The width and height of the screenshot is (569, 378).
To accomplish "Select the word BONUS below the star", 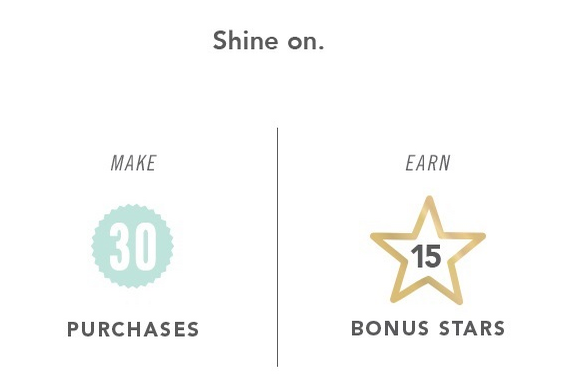I will [x=390, y=328].
